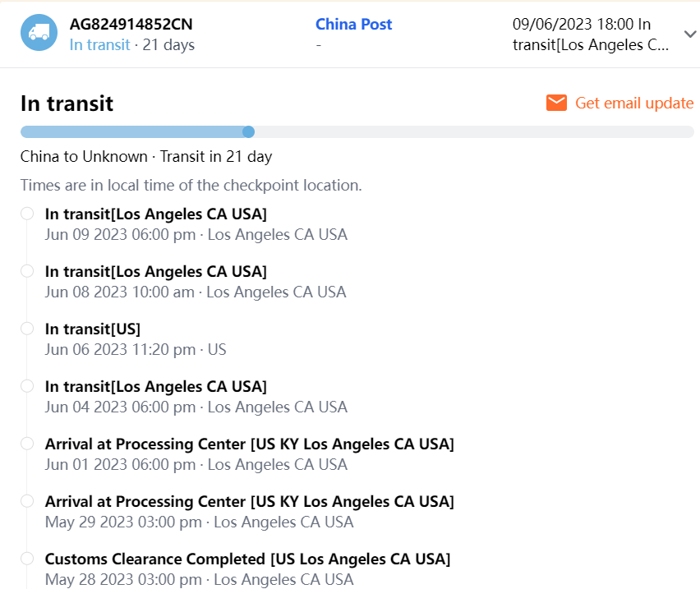Click the progress bar handle dot
The width and height of the screenshot is (700, 589).
point(248,131)
